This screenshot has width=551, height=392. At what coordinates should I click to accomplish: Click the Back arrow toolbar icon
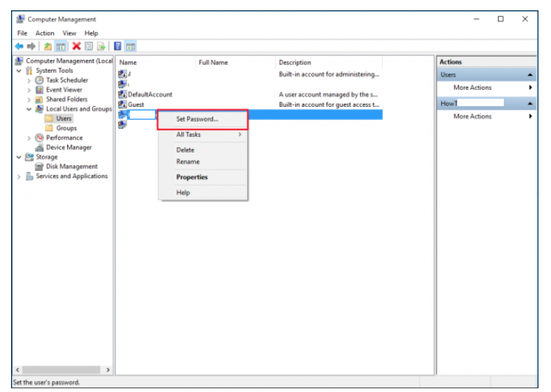pyautogui.click(x=19, y=46)
